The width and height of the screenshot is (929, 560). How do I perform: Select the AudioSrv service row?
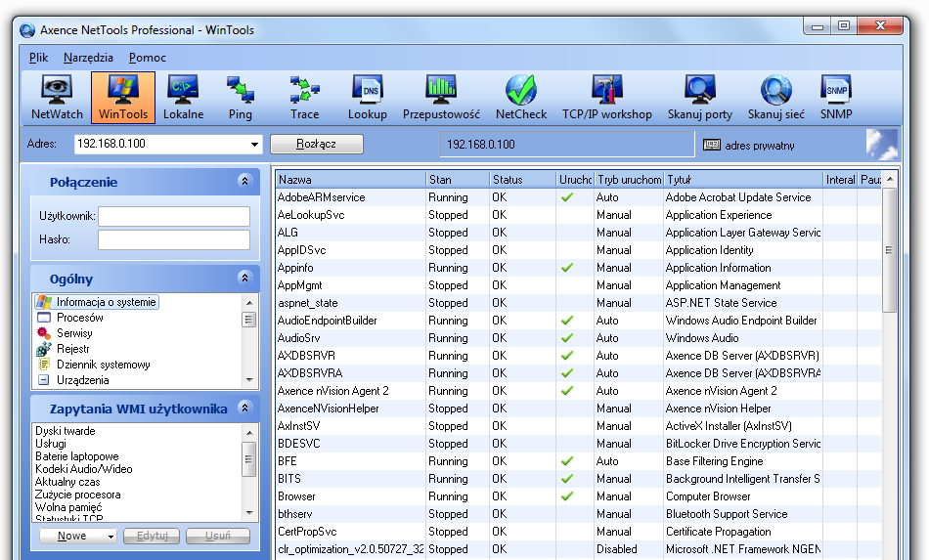(579, 338)
